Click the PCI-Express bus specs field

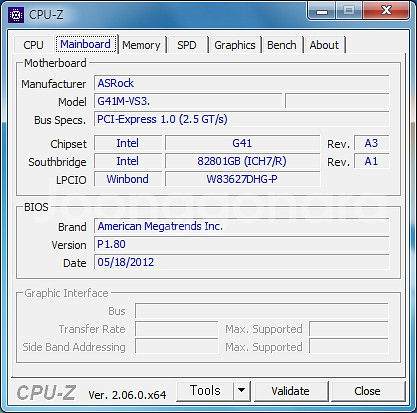pos(241,119)
